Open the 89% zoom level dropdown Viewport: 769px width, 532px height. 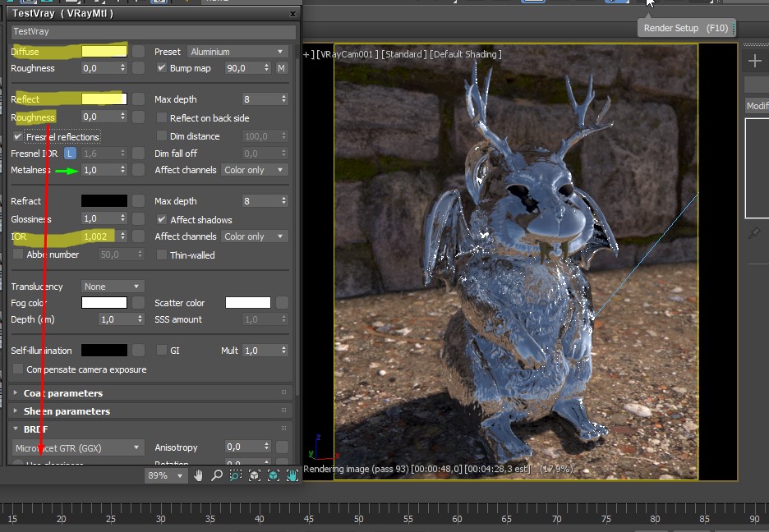coord(166,475)
